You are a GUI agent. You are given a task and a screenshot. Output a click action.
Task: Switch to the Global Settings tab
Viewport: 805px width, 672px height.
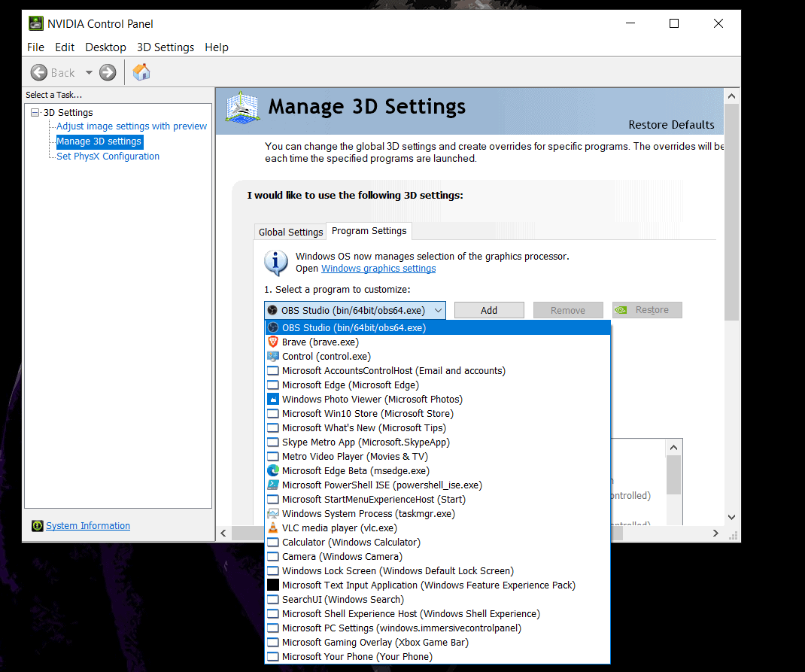pyautogui.click(x=290, y=232)
